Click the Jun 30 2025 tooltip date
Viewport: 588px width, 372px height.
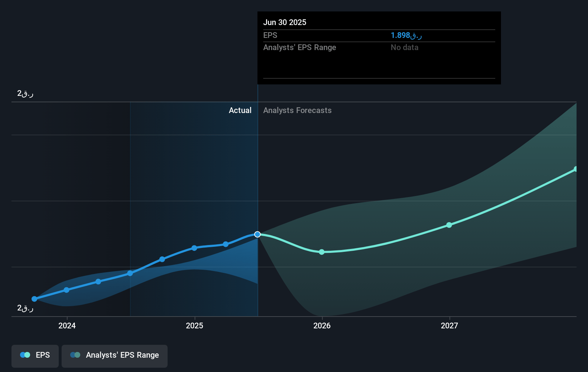(x=285, y=22)
